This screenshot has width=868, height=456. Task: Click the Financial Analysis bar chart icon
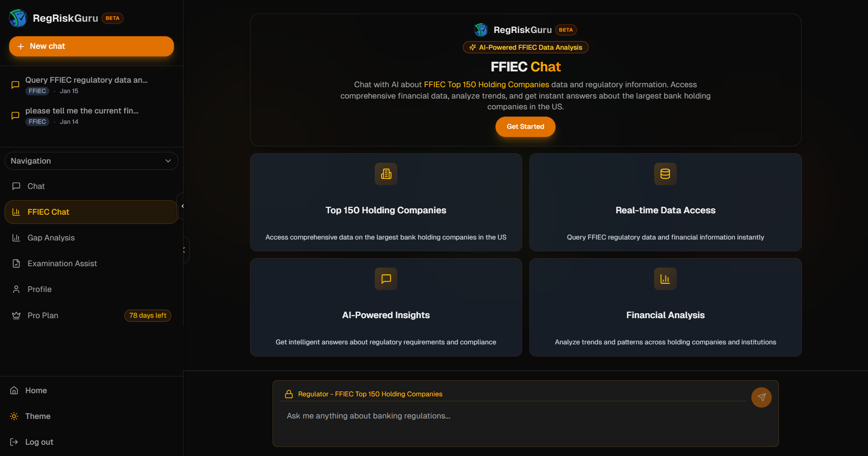click(665, 279)
